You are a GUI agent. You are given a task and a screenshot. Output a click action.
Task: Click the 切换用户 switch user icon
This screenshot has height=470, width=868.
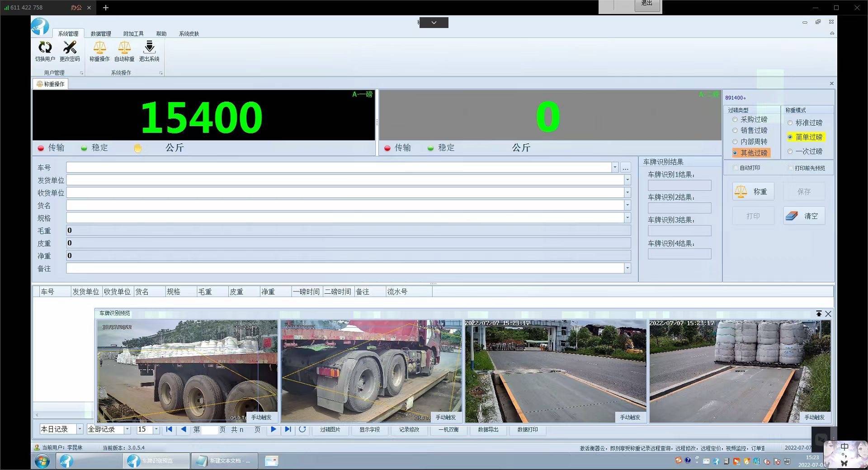click(x=45, y=51)
